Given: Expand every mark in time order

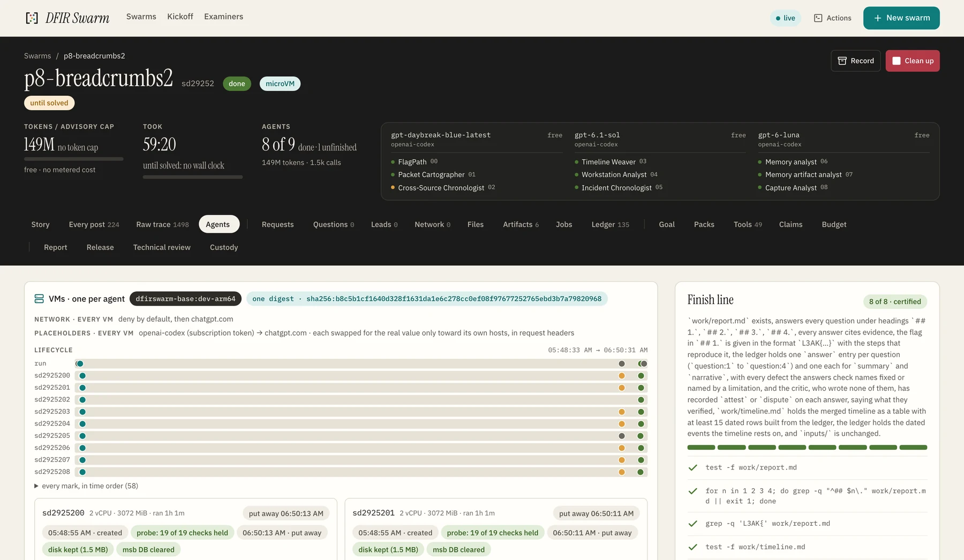Looking at the screenshot, I should (86, 486).
